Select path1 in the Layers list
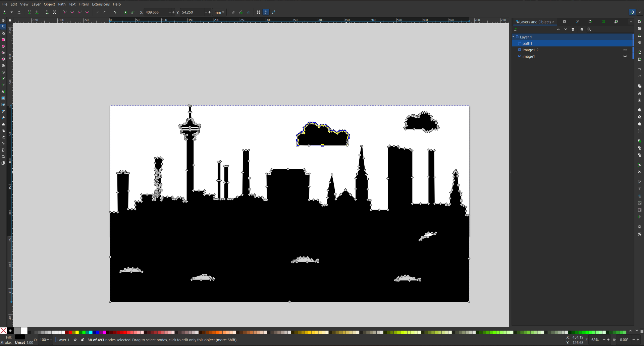644x346 pixels. point(527,44)
